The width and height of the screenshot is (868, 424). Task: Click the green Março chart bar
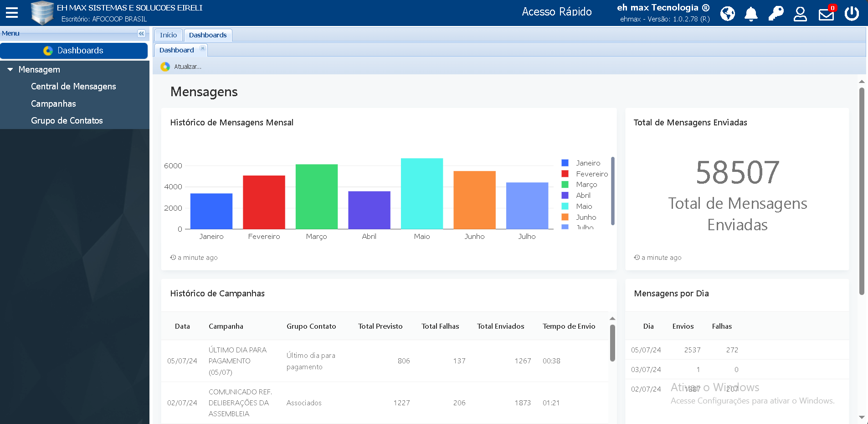(x=316, y=196)
